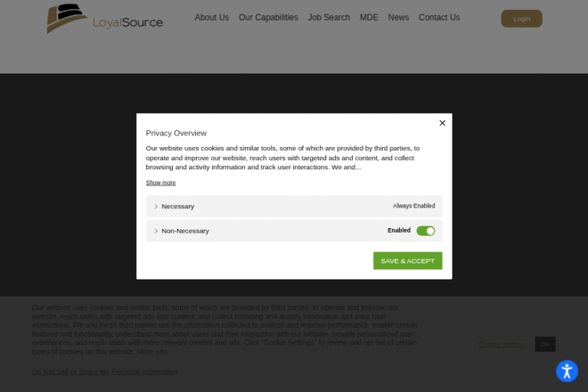Close the Privacy Overview dialog
Screen dimensions: 588x392
click(442, 123)
